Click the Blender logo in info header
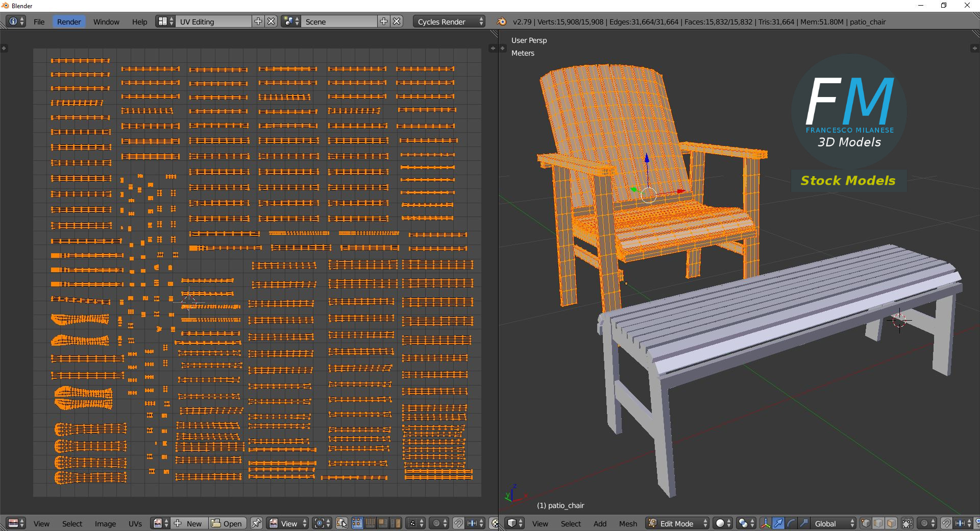 [x=502, y=21]
